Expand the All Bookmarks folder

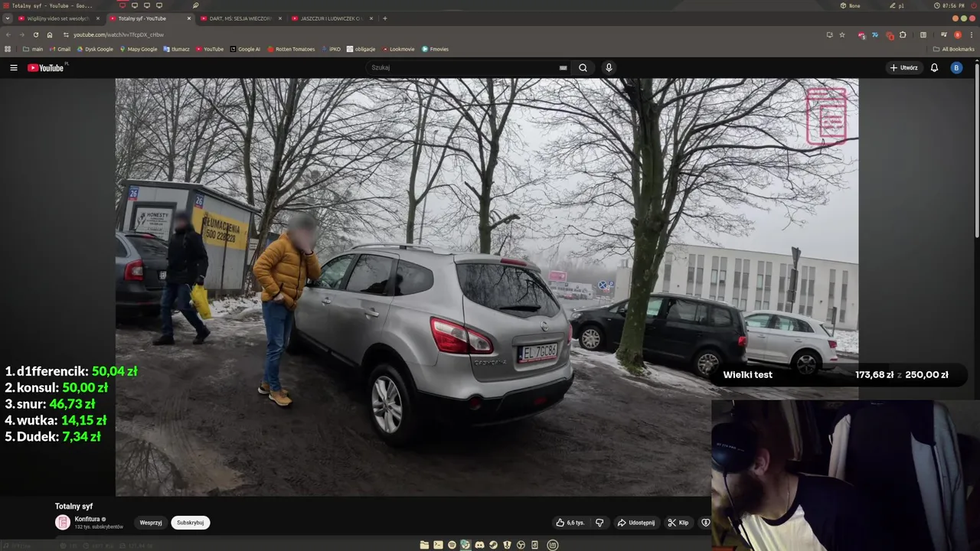[953, 49]
